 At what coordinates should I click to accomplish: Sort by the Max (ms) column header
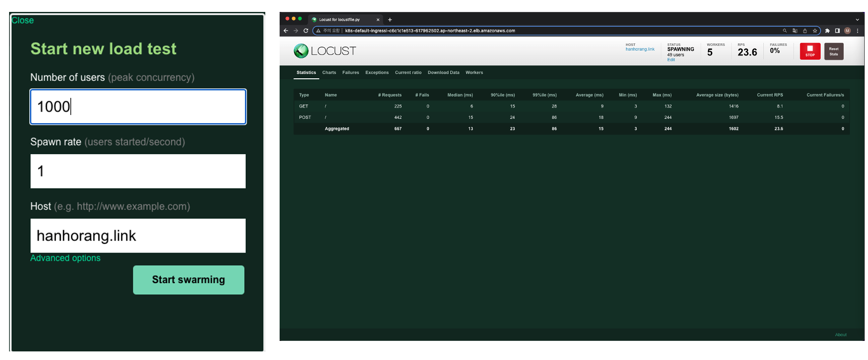coord(662,95)
